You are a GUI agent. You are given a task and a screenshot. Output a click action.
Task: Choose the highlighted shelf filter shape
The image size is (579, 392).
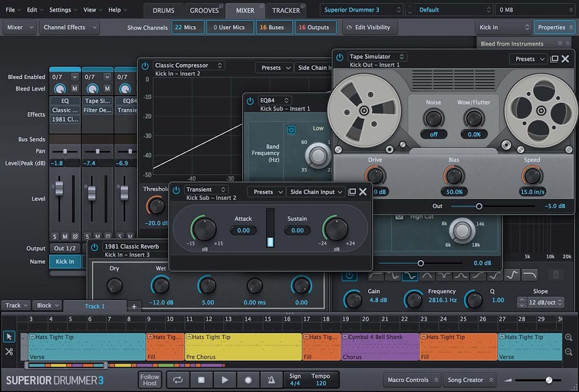410,275
